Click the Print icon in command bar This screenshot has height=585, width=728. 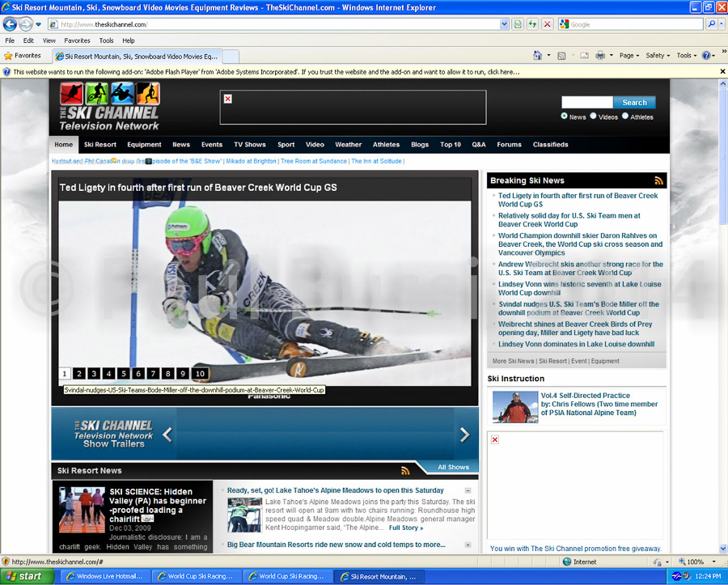click(x=600, y=56)
